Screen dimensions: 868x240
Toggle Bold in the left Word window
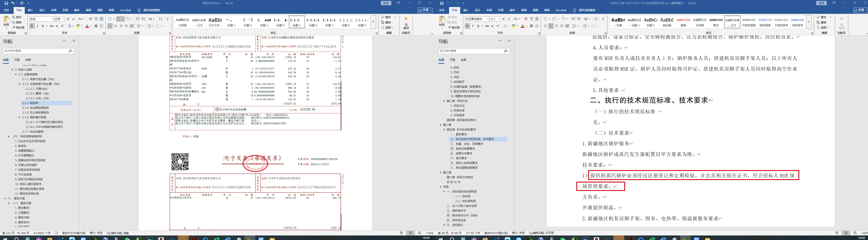32,26
